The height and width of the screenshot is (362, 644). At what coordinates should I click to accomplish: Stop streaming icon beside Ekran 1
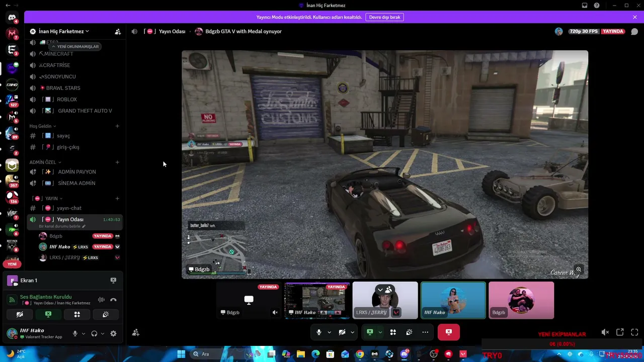[113, 280]
